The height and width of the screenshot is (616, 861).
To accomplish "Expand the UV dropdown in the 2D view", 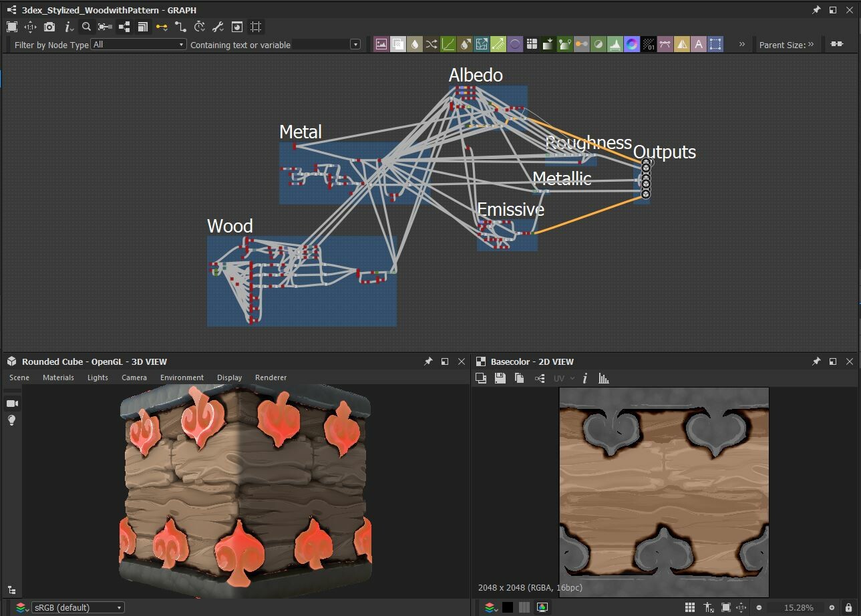I will tap(563, 378).
